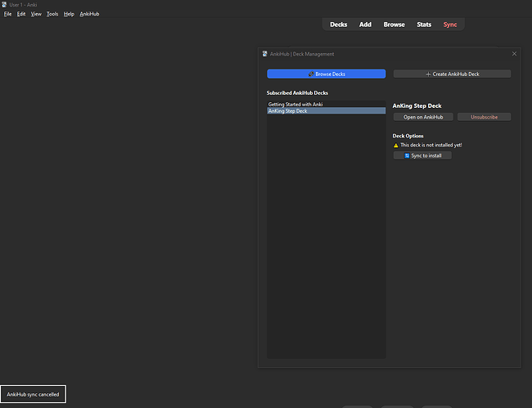Screen dimensions: 532x408
Task: Open Stats in the top toolbar
Action: coord(424,25)
